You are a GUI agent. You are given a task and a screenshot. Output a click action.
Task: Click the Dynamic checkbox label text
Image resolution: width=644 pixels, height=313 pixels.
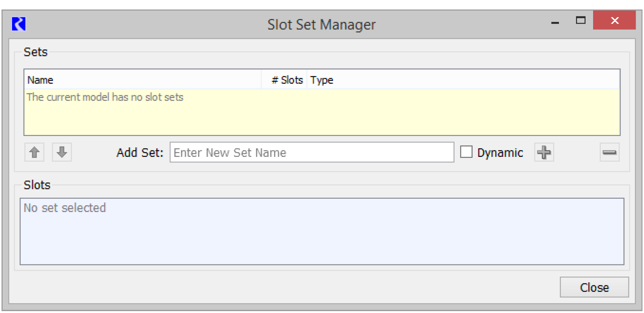[500, 153]
